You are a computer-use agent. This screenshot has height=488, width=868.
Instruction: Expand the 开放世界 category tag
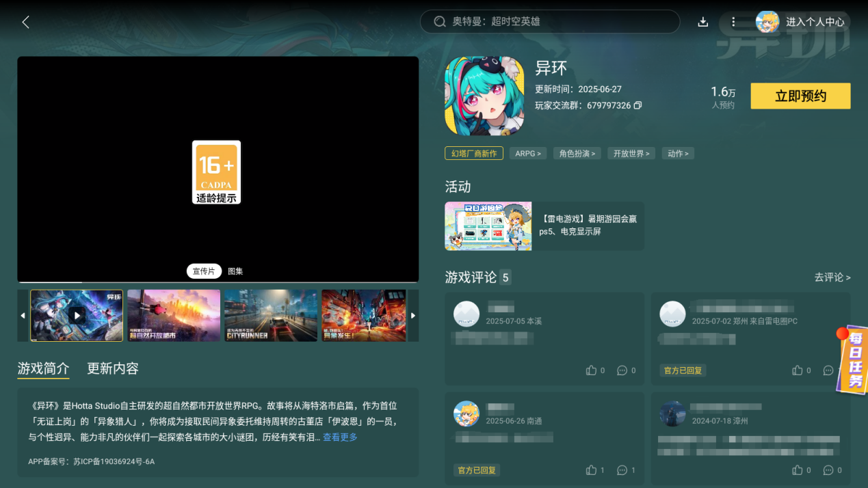click(x=631, y=153)
